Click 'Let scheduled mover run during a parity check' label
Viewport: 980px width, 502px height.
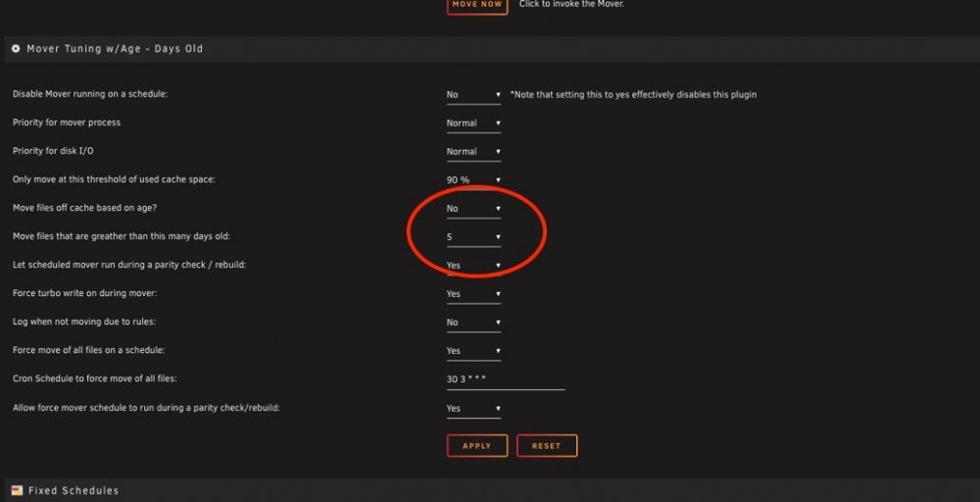click(x=129, y=265)
